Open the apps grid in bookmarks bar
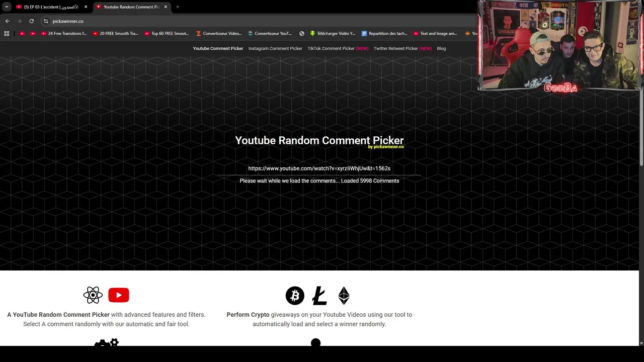This screenshot has width=644, height=362. coord(7,34)
